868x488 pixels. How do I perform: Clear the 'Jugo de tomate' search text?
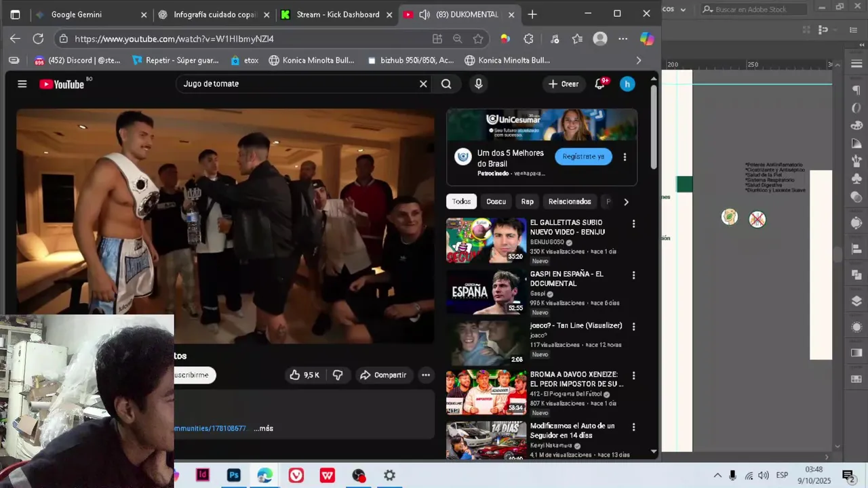coord(423,84)
